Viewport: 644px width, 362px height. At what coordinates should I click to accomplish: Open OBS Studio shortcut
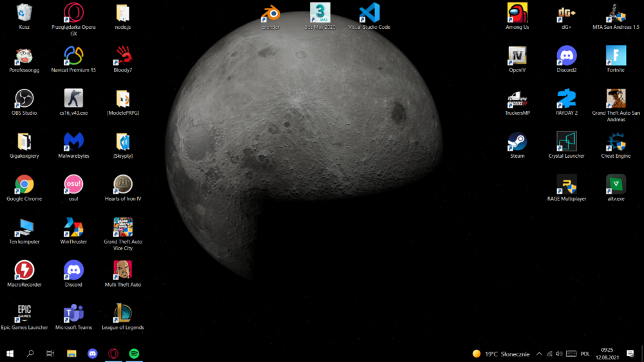24,102
